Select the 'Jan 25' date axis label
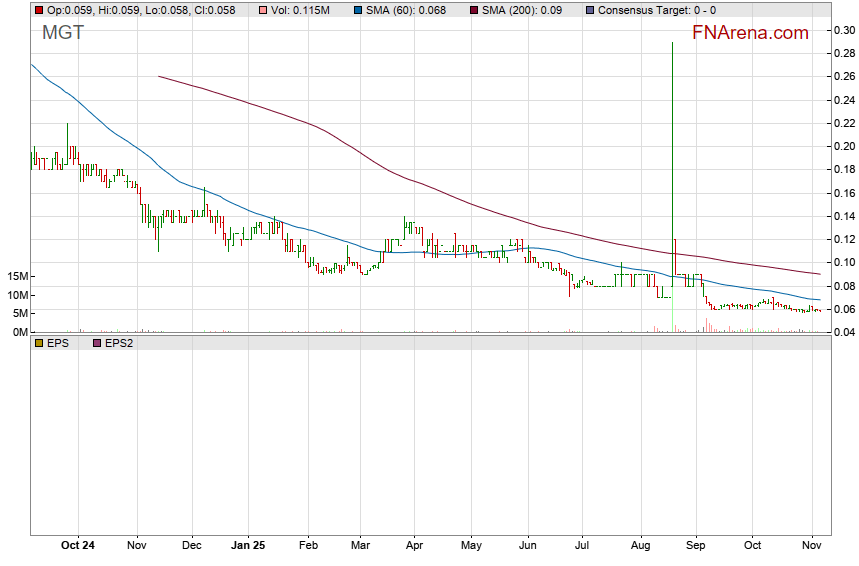Screen dimensions: 859x566 pyautogui.click(x=247, y=545)
